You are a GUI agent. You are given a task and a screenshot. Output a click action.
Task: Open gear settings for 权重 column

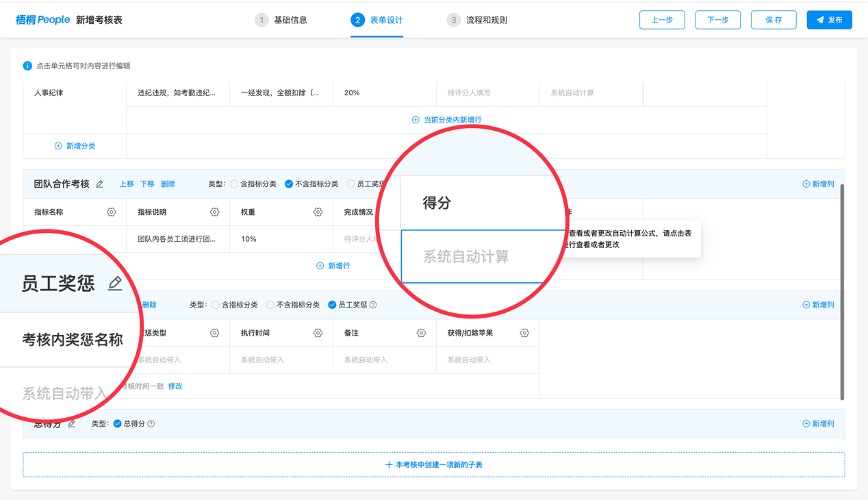pyautogui.click(x=318, y=212)
